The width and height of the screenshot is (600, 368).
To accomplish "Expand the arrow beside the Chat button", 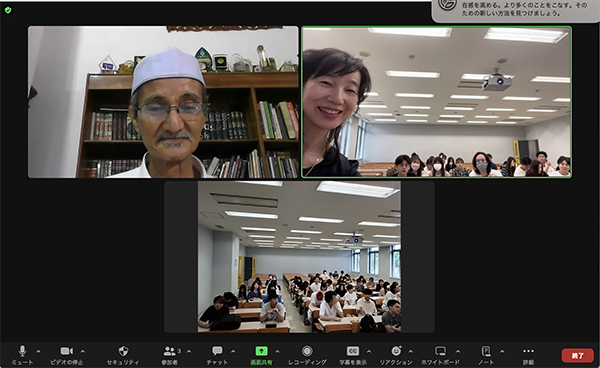I will click(233, 351).
